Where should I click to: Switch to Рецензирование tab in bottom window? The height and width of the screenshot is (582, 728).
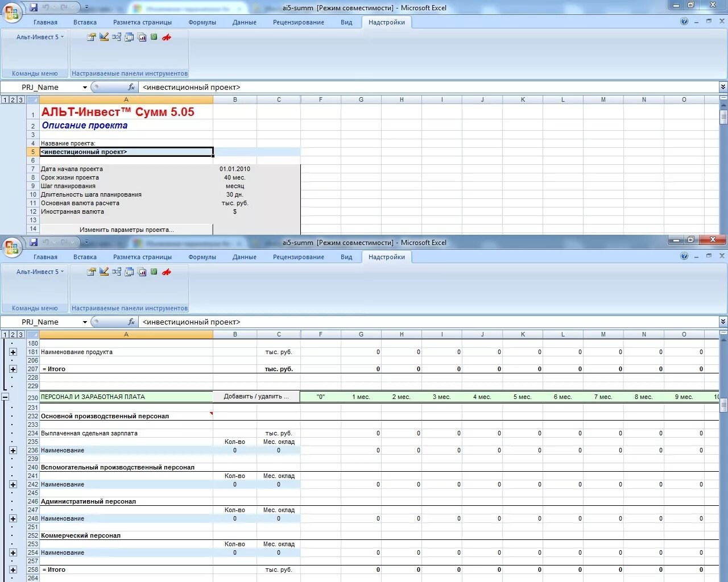[299, 257]
